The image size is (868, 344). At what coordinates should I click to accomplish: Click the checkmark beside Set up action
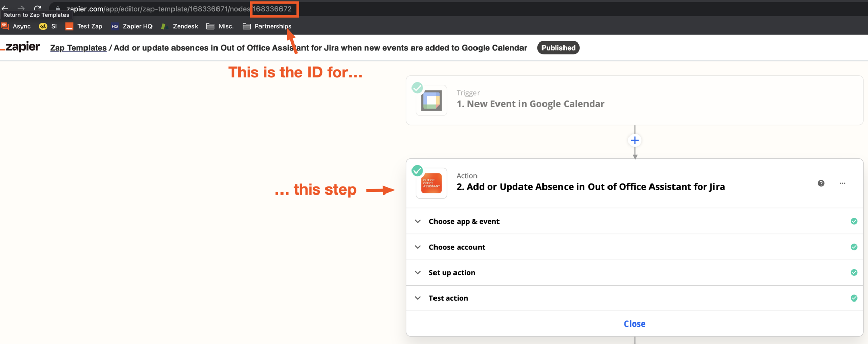[x=854, y=272]
